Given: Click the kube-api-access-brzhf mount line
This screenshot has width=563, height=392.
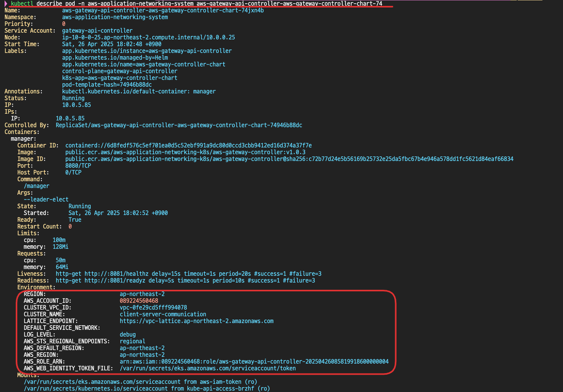Looking at the screenshot, I should tap(147, 388).
